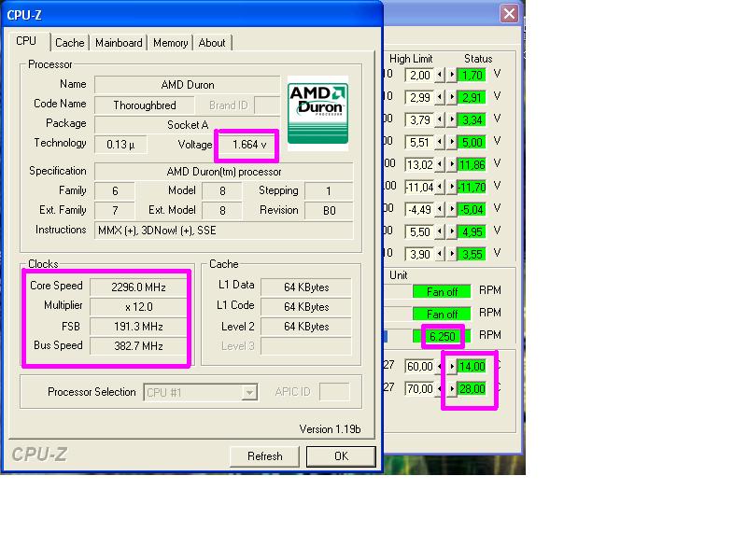
Task: Click the Voltage value 1.664 v
Action: click(248, 145)
